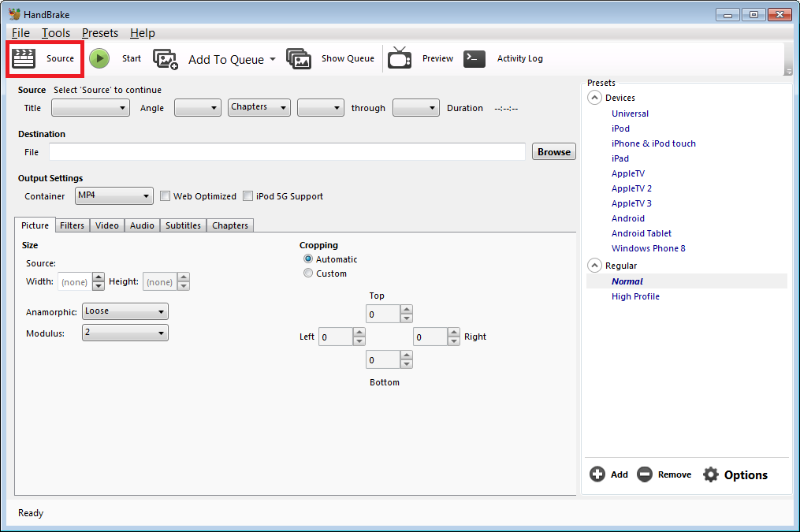Click the toolbar overflow arrow
Screen dimensions: 800x532
tap(789, 72)
